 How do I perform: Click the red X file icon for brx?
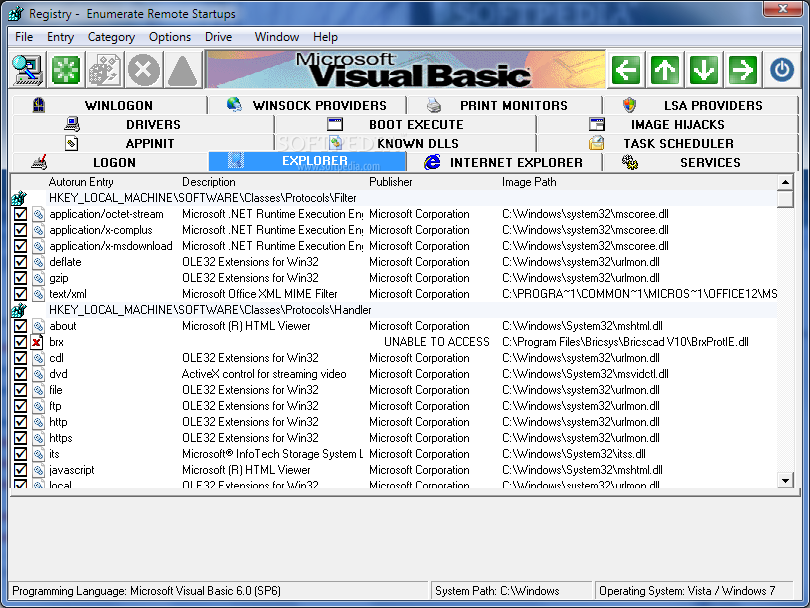(37, 342)
